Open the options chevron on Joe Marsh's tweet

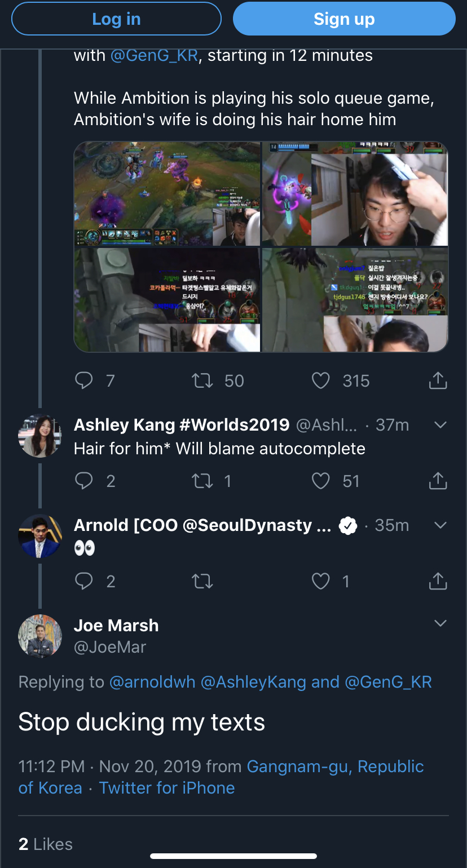440,623
